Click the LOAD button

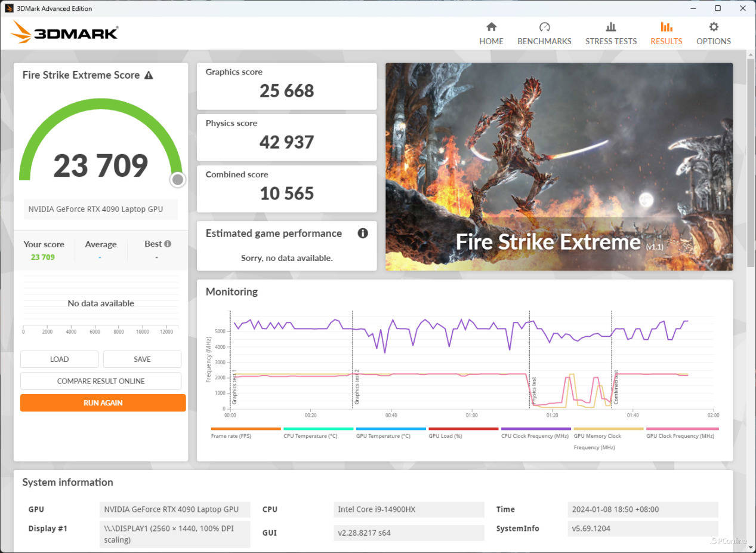[x=59, y=359]
